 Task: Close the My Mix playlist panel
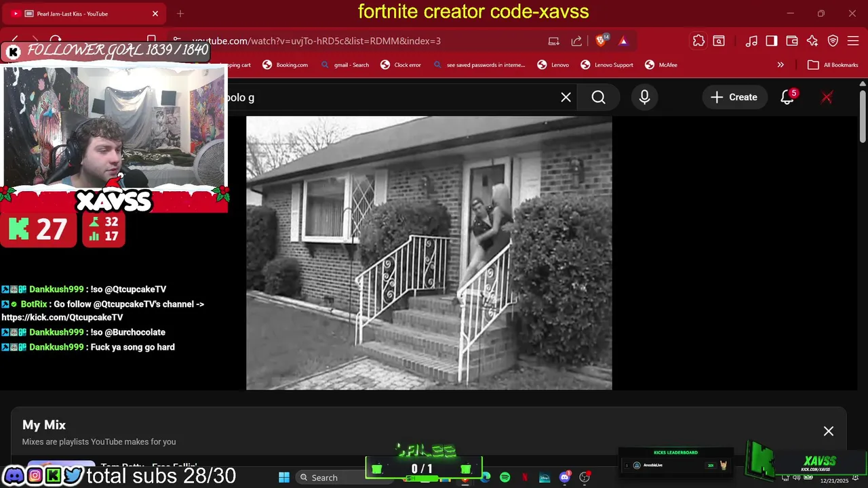829,431
